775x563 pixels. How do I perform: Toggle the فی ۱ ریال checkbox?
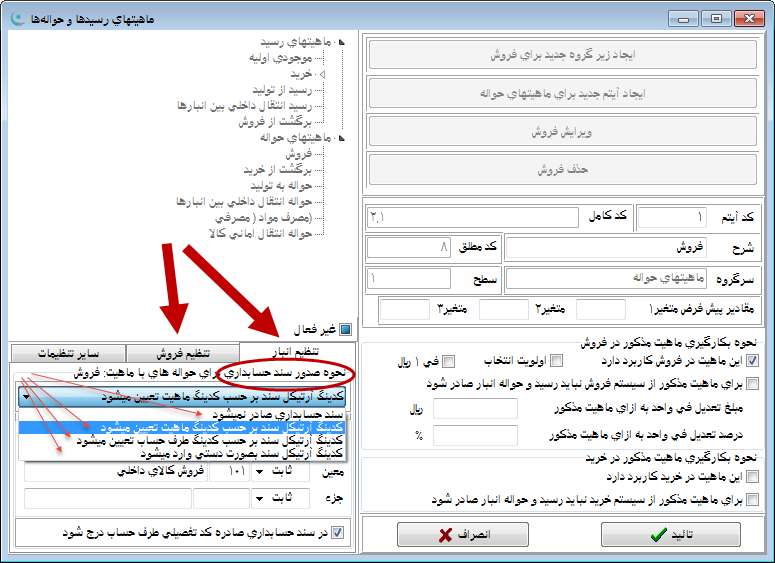click(x=448, y=362)
